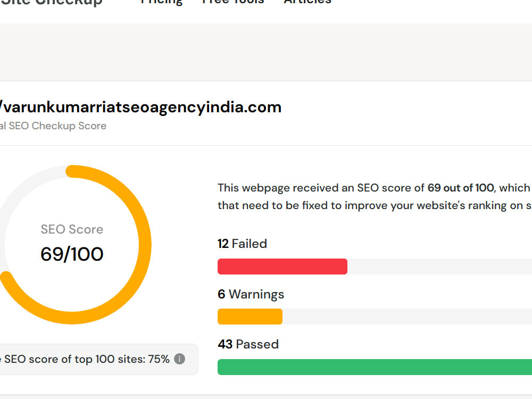Open the Pricing menu item
Image resolution: width=532 pixels, height=399 pixels.
pyautogui.click(x=162, y=2)
